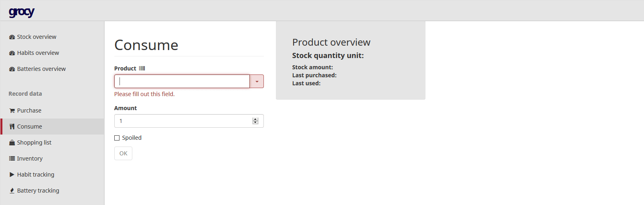Increase Amount using stepper up arrow

coord(255,119)
